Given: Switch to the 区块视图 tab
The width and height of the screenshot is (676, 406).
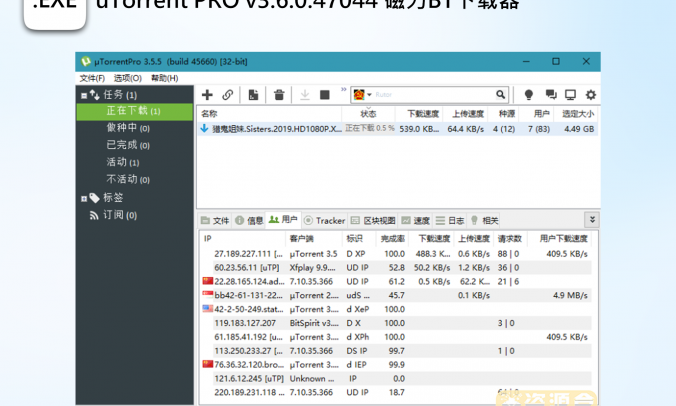Looking at the screenshot, I should point(373,221).
